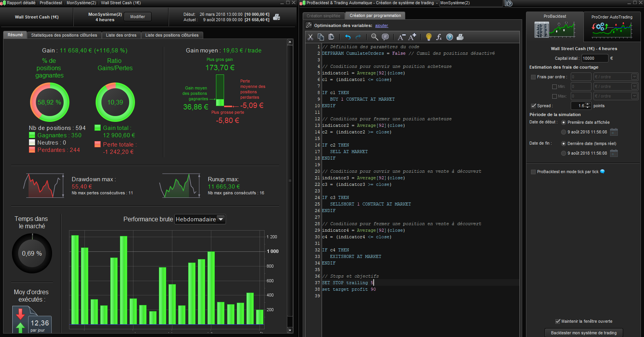Image resolution: width=644 pixels, height=337 pixels.
Task: Open the Création simplifiée tab
Action: (x=324, y=16)
